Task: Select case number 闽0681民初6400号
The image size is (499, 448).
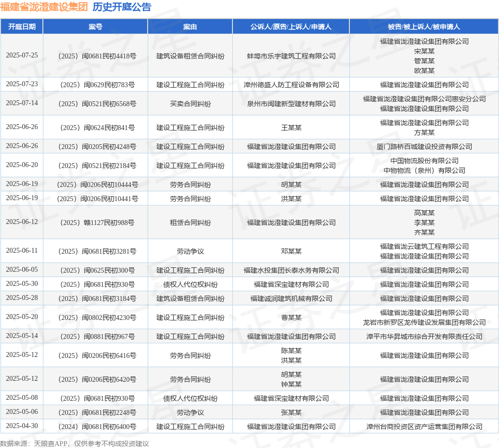Action: (x=97, y=427)
